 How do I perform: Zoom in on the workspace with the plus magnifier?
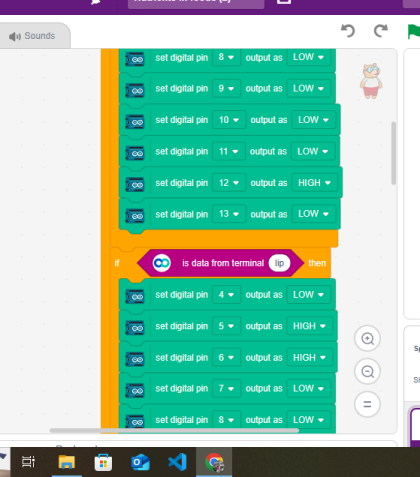coord(367,339)
